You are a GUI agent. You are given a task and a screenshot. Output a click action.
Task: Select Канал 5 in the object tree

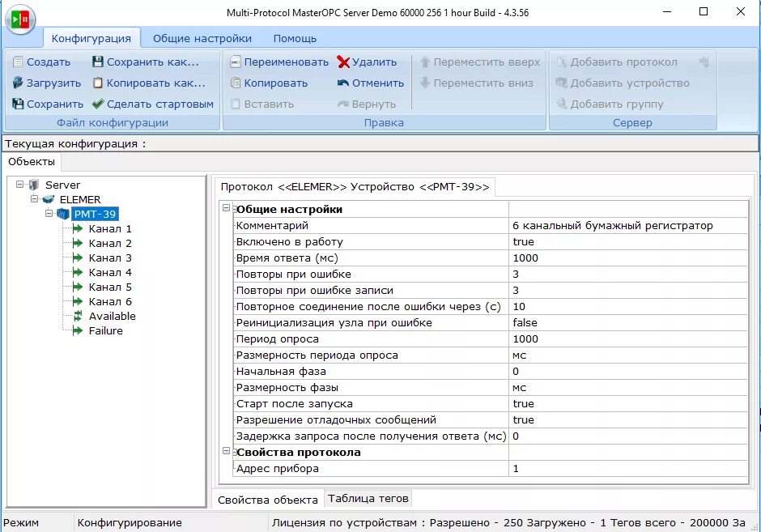click(110, 287)
